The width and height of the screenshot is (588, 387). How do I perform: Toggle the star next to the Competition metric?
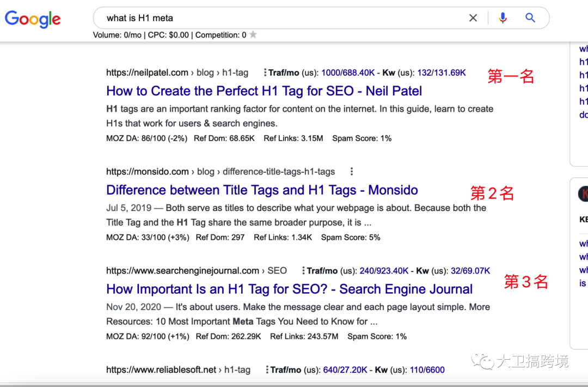point(252,34)
